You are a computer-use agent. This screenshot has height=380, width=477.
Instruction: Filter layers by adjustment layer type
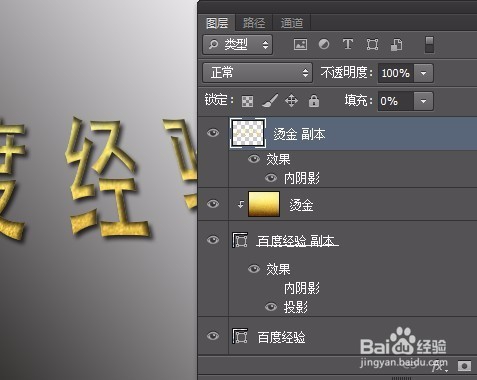click(x=324, y=44)
